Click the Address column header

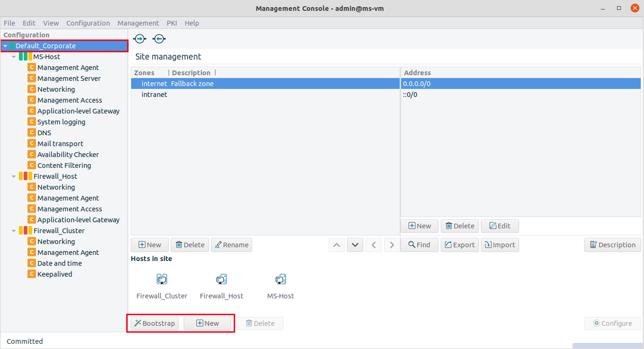click(x=521, y=73)
